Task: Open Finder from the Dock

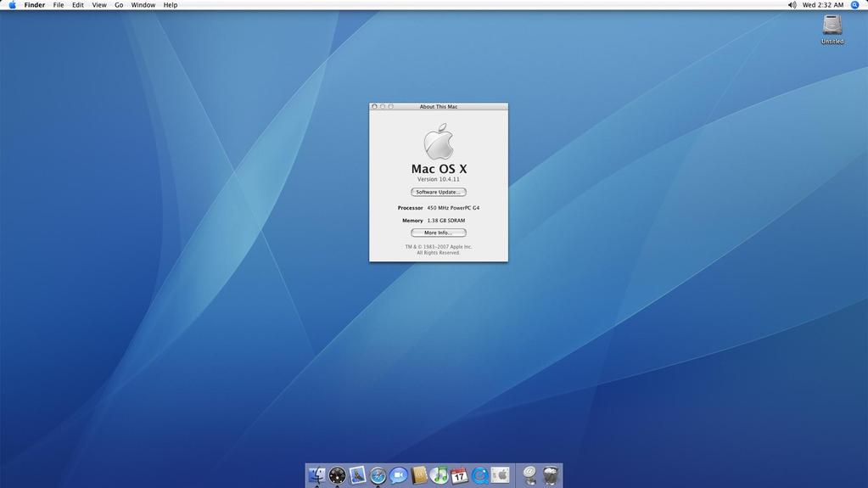Action: pos(316,475)
